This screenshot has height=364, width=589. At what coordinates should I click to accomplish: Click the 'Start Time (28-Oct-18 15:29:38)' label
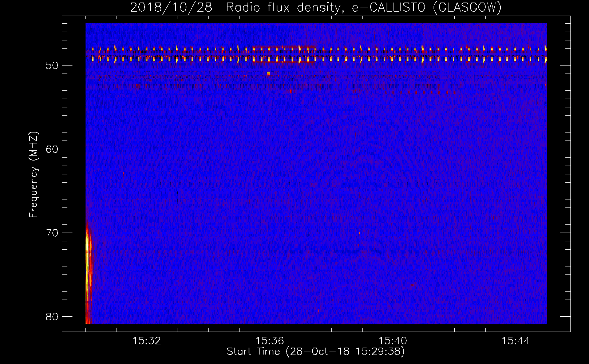316,352
